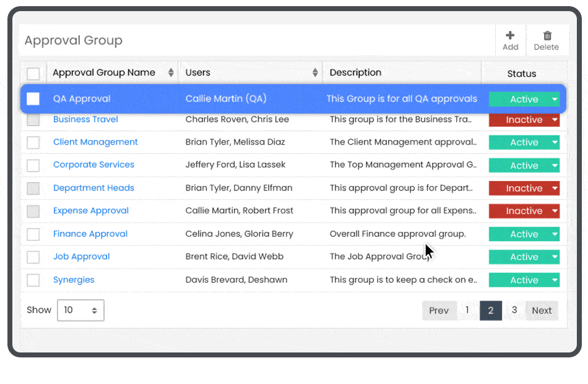This screenshot has height=384, width=588.
Task: Open the Show entries count selector
Action: pyautogui.click(x=80, y=310)
